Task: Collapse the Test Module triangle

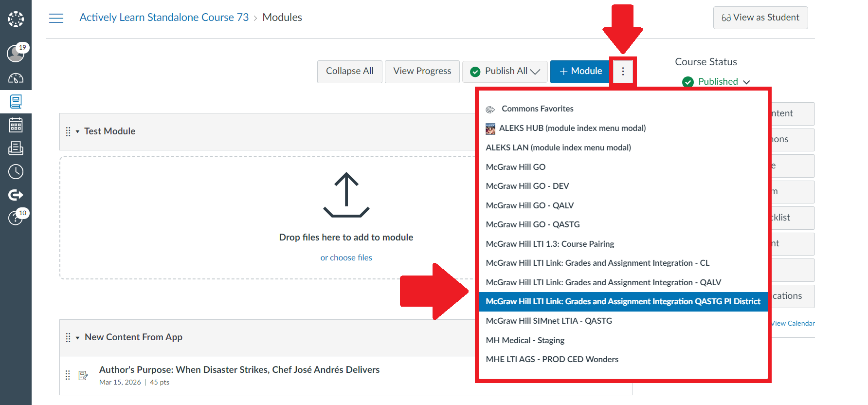Action: (x=77, y=131)
